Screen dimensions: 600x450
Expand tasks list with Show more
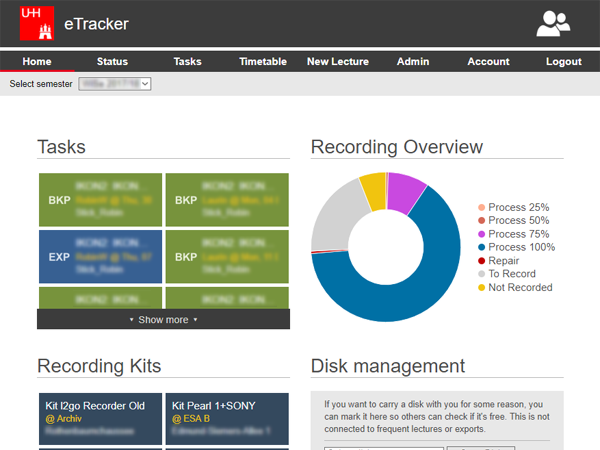pos(163,320)
